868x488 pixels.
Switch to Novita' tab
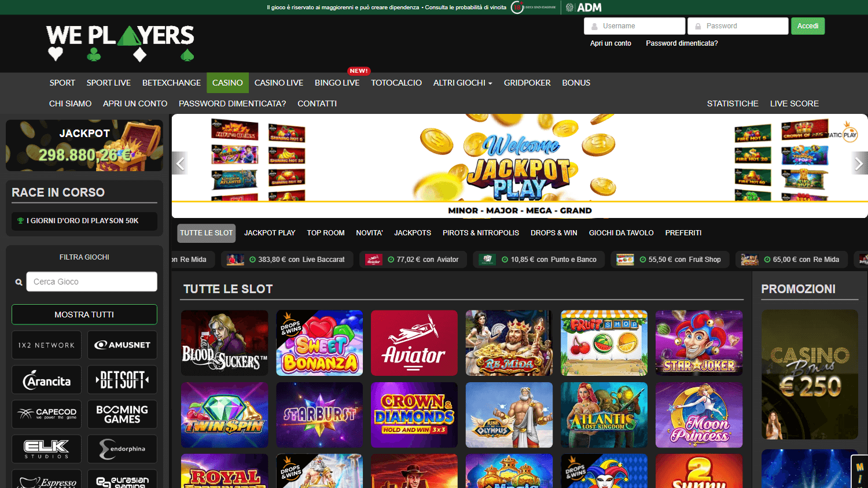click(369, 233)
